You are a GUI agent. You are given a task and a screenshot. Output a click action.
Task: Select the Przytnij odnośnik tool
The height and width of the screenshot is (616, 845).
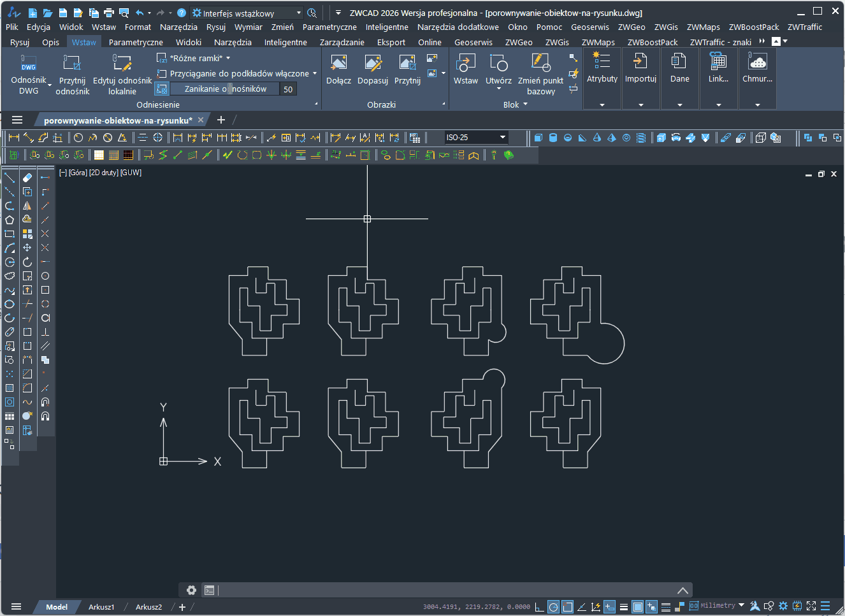72,63
